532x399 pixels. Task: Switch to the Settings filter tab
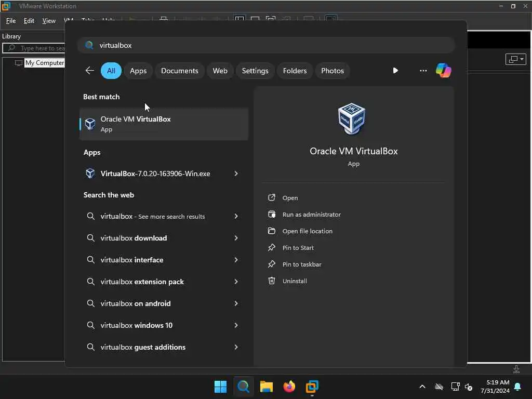pyautogui.click(x=255, y=71)
